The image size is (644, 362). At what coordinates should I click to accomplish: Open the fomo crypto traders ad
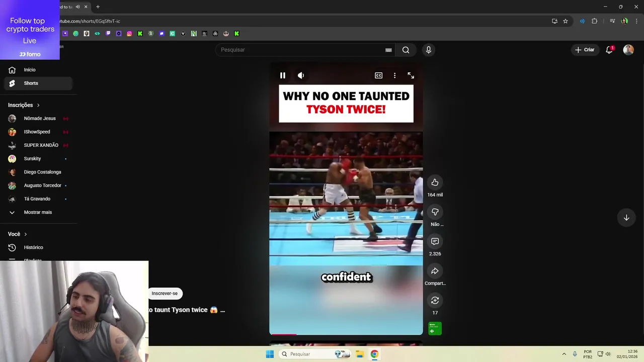point(30,30)
